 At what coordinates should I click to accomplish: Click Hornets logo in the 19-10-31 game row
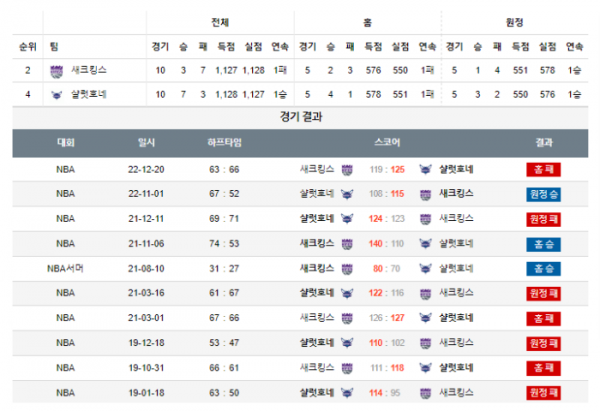coord(426,368)
